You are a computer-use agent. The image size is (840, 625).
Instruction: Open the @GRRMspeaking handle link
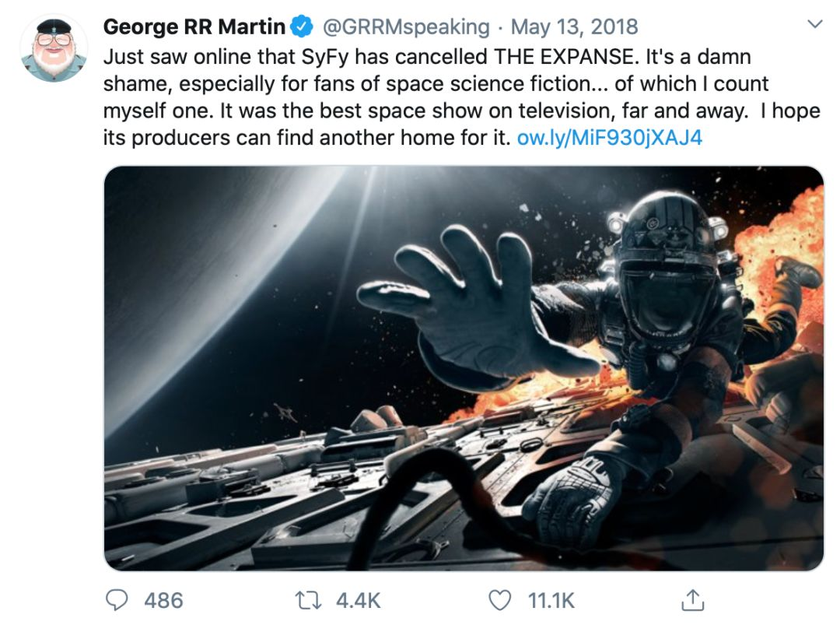pyautogui.click(x=405, y=27)
